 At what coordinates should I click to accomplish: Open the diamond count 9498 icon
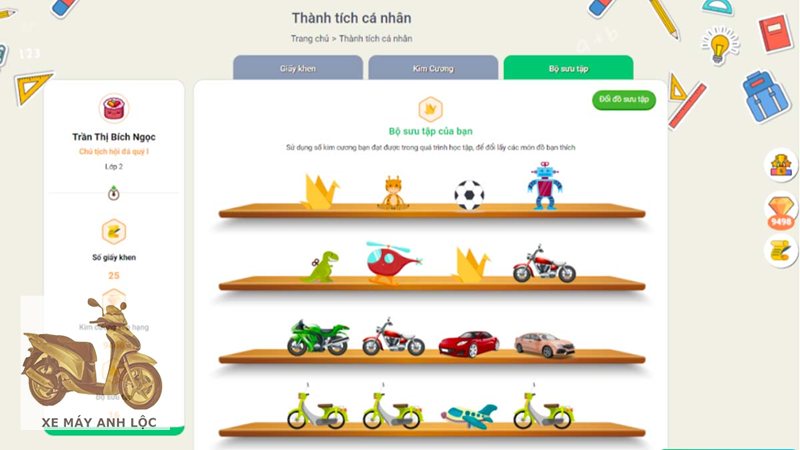pyautogui.click(x=781, y=212)
